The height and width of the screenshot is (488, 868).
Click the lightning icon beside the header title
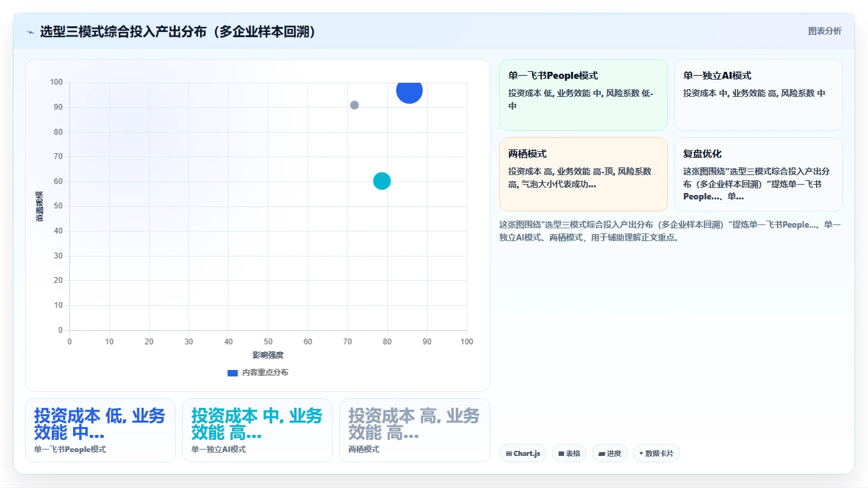click(30, 32)
